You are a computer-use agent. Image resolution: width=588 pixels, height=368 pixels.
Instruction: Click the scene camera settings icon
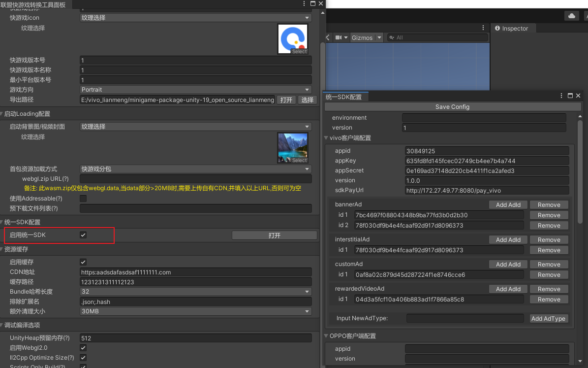click(x=339, y=38)
